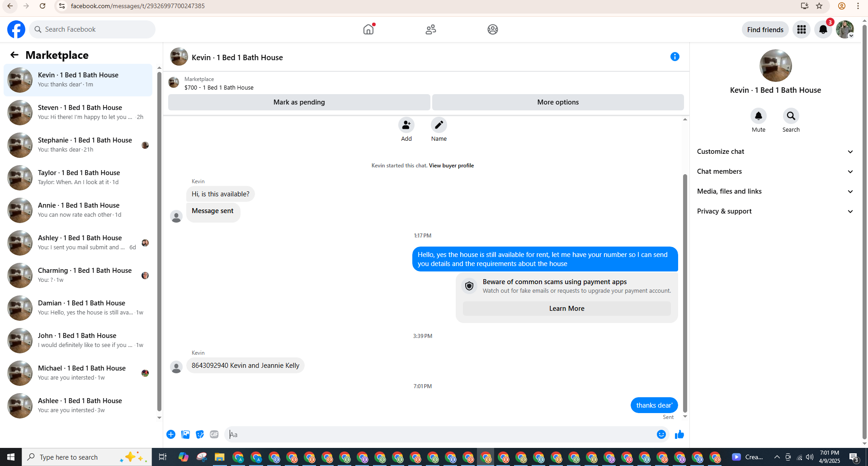Open Friends page icon
Viewport: 868px width, 466px height.
pos(431,29)
